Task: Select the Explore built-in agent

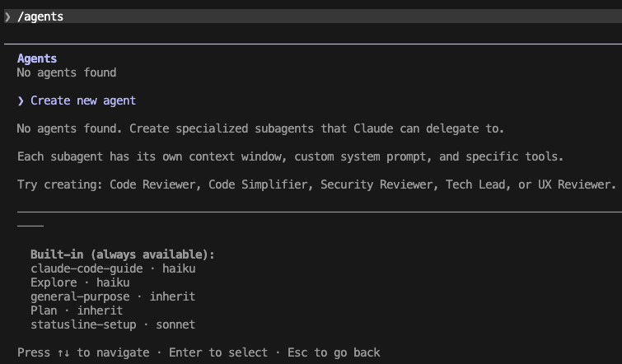Action: tap(54, 282)
